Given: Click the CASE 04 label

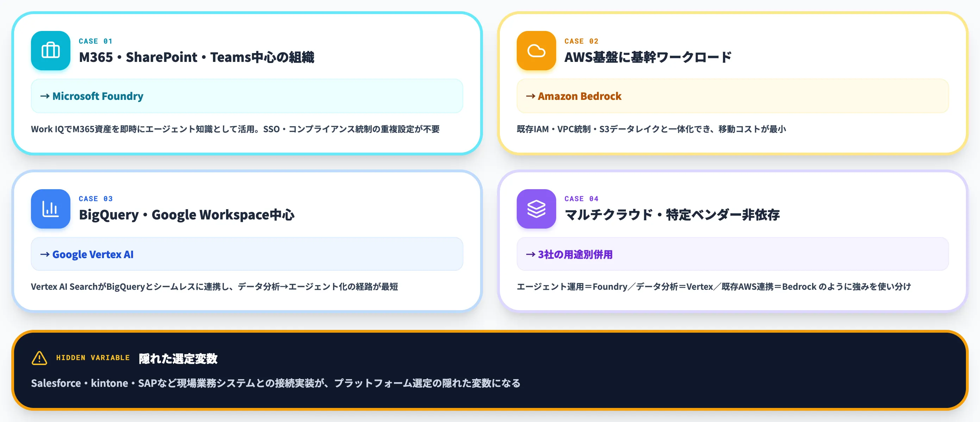Looking at the screenshot, I should click(581, 199).
